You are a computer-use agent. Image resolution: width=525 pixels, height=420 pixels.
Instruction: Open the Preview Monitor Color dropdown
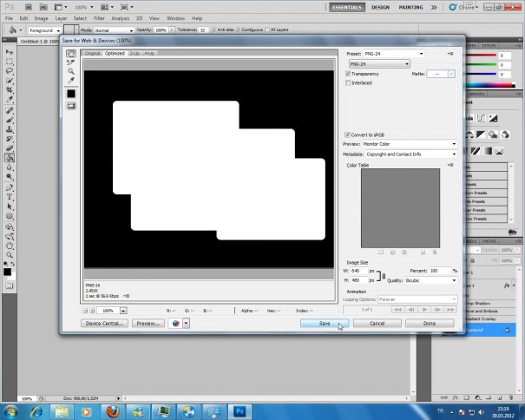click(x=410, y=144)
